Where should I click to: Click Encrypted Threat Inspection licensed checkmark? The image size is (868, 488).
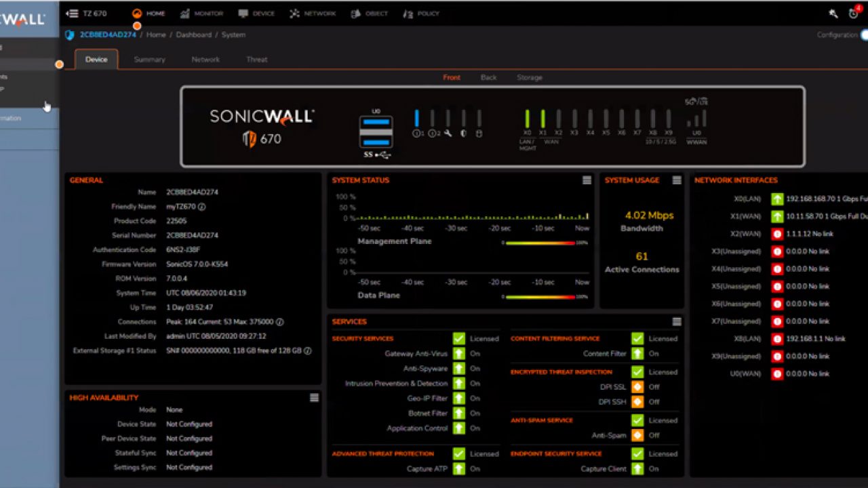[x=637, y=371]
